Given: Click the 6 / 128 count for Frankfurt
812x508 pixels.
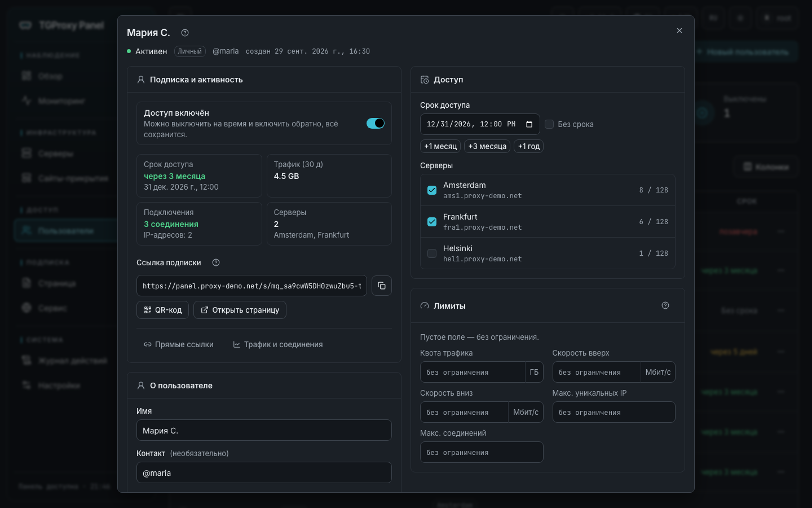Looking at the screenshot, I should pyautogui.click(x=654, y=222).
